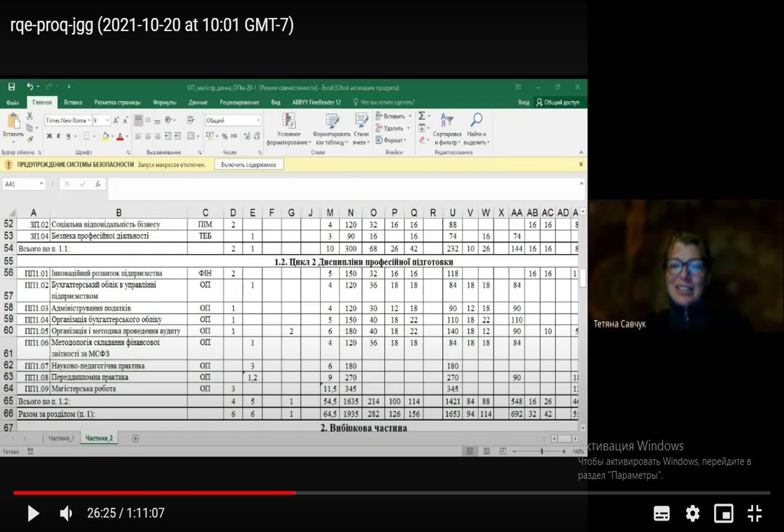Viewport: 784px width, 532px height.
Task: Click the Включить содержимое button
Action: 248,165
